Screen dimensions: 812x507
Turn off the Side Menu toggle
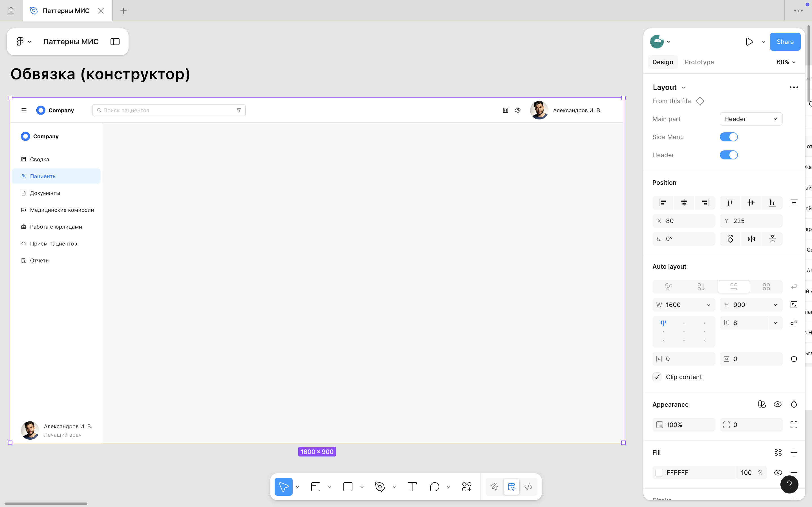729,137
